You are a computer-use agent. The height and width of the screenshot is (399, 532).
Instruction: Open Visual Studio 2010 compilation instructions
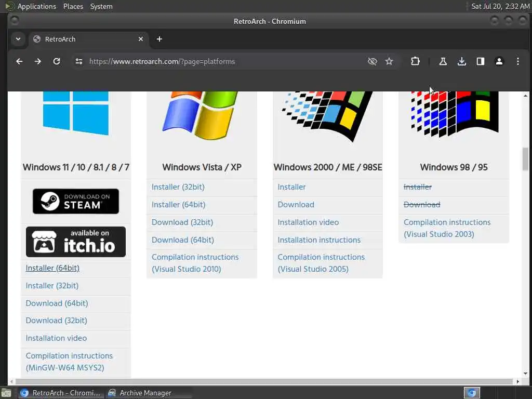pyautogui.click(x=195, y=263)
